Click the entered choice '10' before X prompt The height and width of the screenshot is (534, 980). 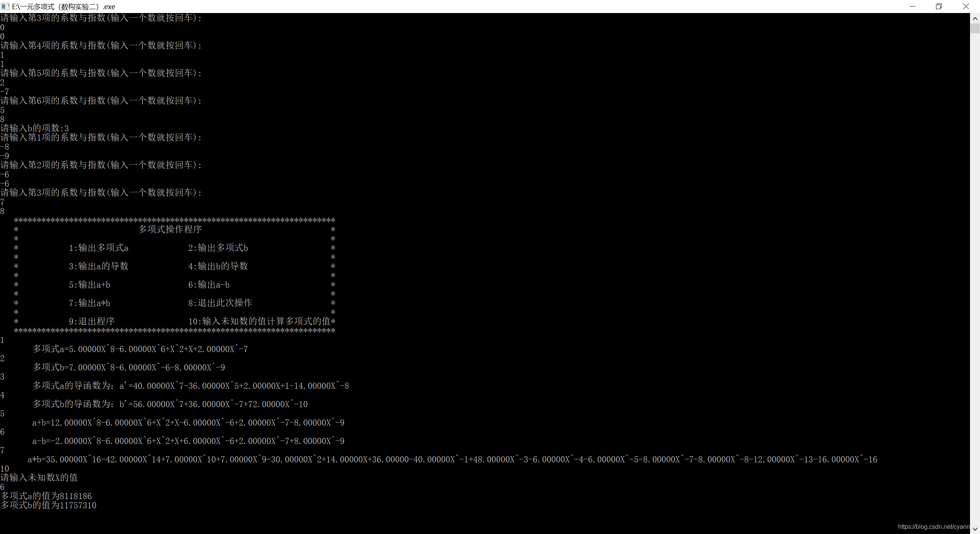pyautogui.click(x=5, y=468)
